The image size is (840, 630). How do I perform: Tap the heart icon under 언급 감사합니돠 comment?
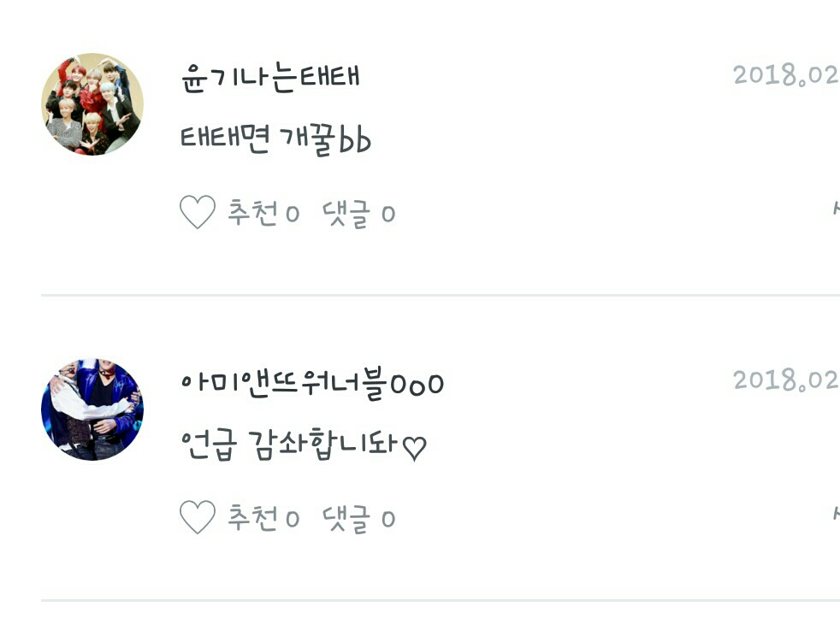[197, 517]
